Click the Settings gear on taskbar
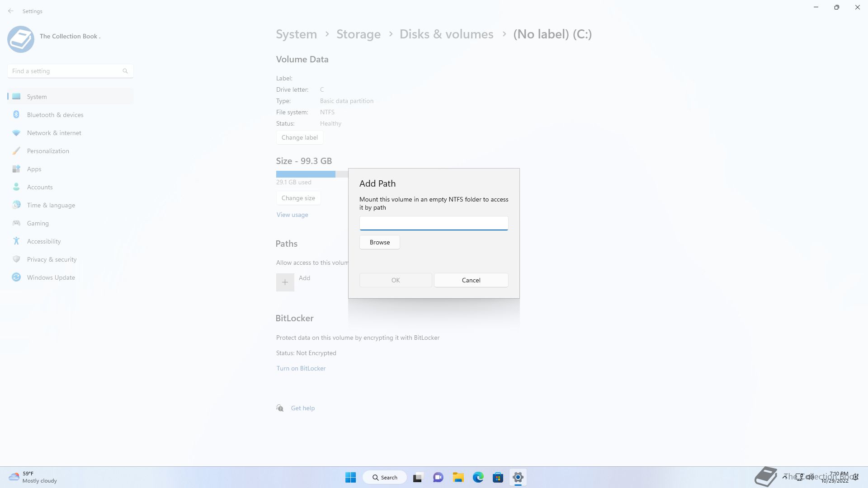Screen dimensions: 868x488 click(x=518, y=477)
